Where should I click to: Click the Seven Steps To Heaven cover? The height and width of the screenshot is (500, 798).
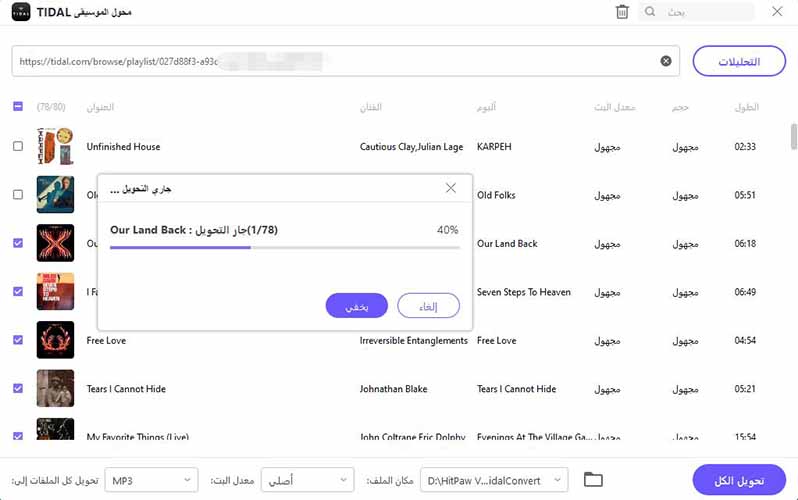[55, 291]
